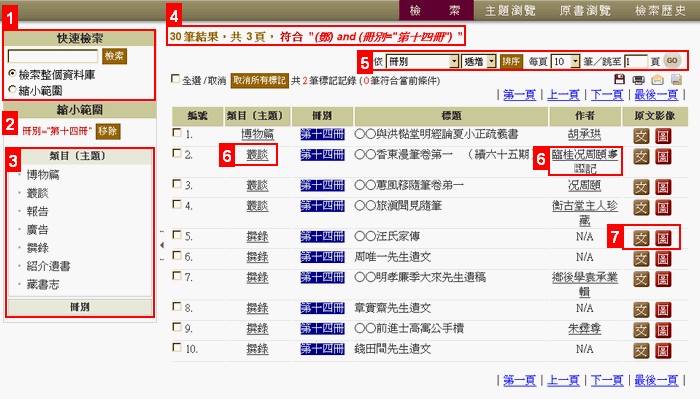The width and height of the screenshot is (700, 399).
Task: Open the per-page 10 dropdown
Action: point(565,61)
